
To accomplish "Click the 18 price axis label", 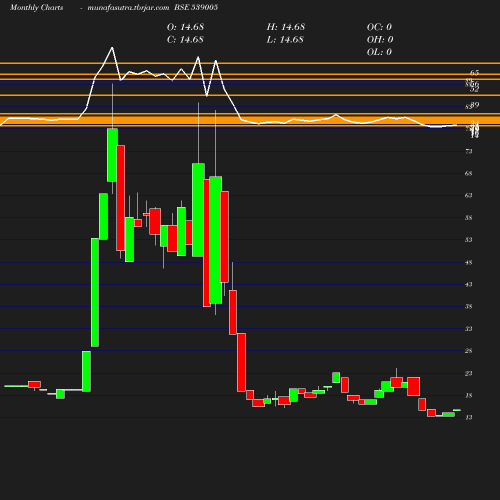I will [469, 396].
